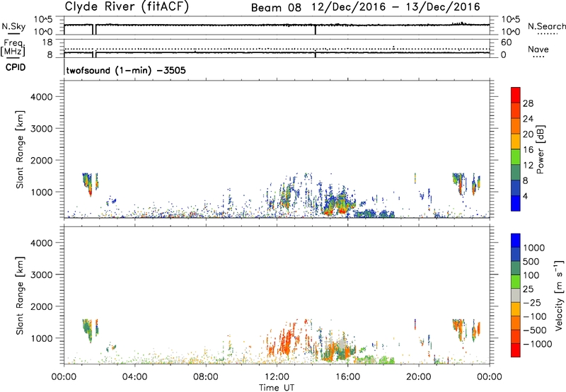The width and height of the screenshot is (566, 392).
Task: Click the '10^5' left noise axis tick
Action: click(43, 19)
